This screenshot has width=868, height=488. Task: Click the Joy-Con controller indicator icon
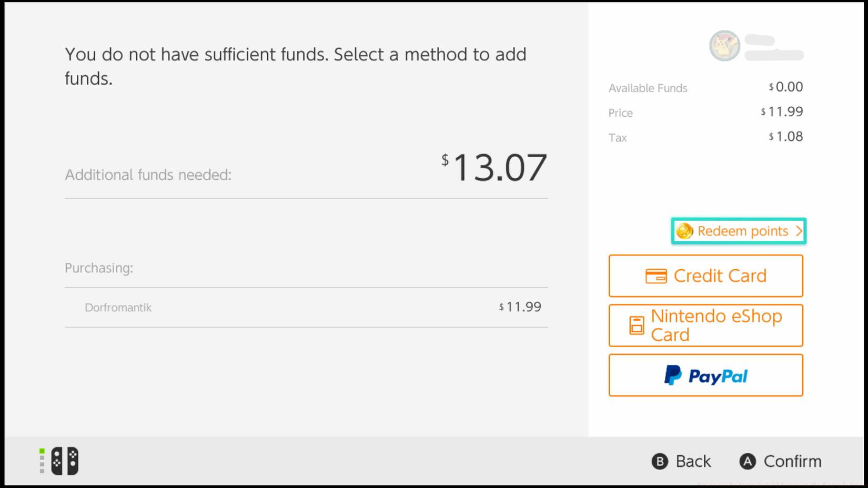[x=64, y=461]
